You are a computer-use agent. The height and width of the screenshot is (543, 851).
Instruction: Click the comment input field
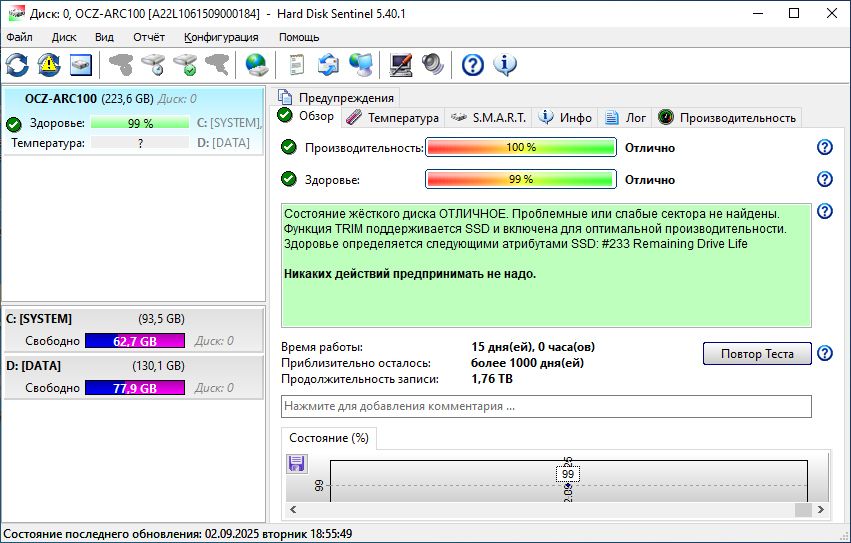546,407
